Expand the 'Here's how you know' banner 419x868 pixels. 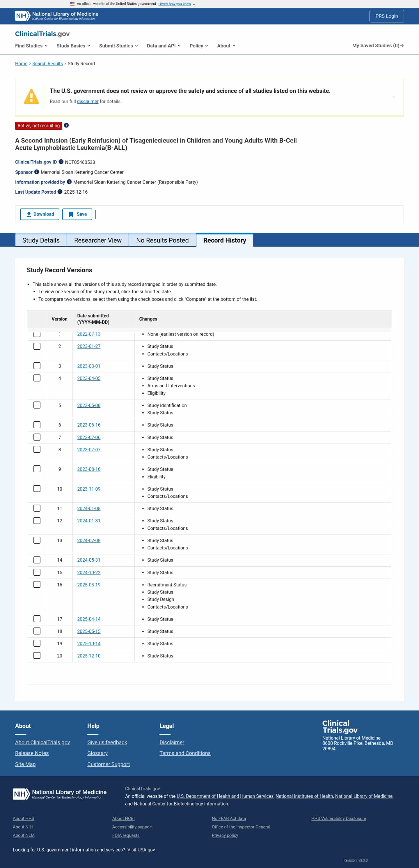click(177, 4)
